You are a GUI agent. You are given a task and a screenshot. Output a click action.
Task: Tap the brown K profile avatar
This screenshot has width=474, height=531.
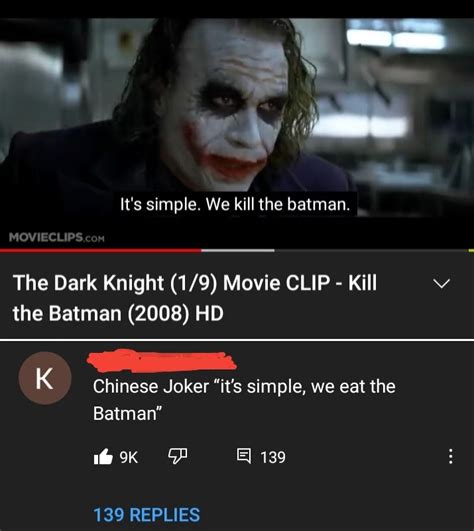(x=45, y=378)
